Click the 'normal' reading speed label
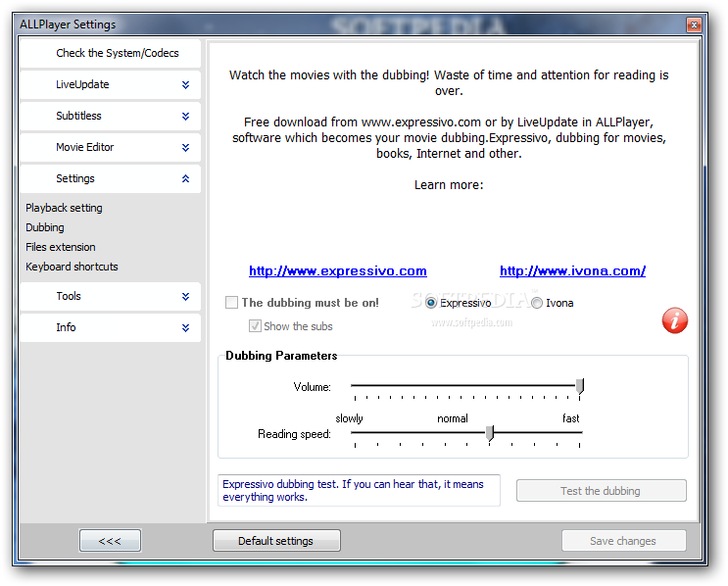Image resolution: width=728 pixels, height=586 pixels. [453, 418]
